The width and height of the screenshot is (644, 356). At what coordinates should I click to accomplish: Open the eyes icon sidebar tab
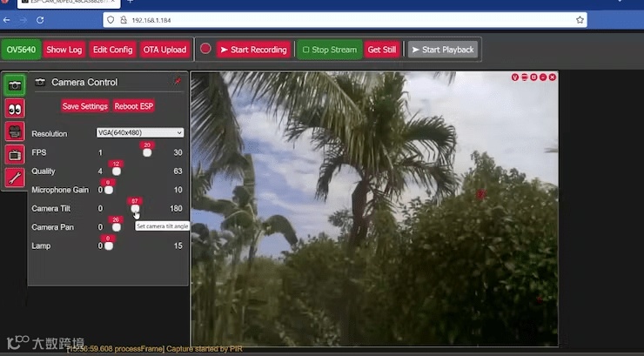pyautogui.click(x=15, y=109)
